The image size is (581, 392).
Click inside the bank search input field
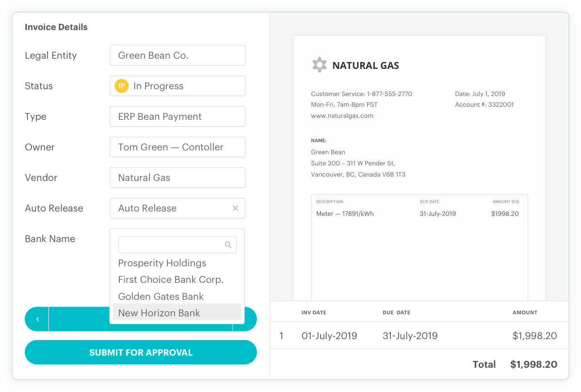(x=170, y=245)
